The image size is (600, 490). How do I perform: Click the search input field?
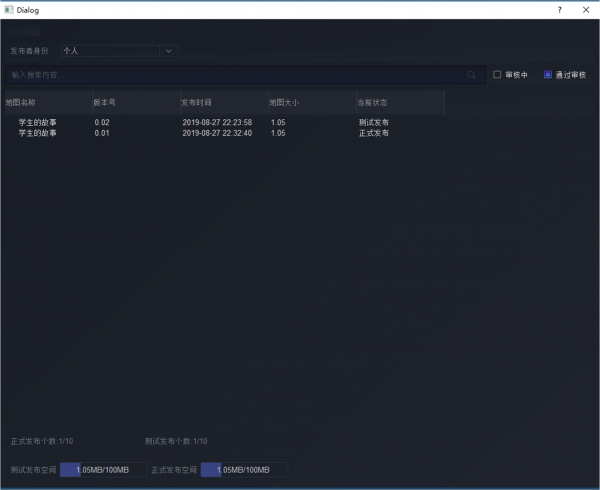245,75
